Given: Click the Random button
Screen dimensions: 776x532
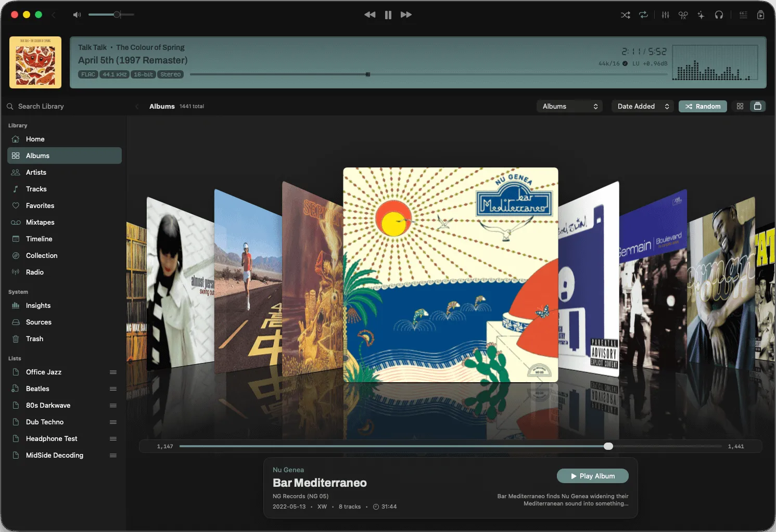Looking at the screenshot, I should point(703,106).
